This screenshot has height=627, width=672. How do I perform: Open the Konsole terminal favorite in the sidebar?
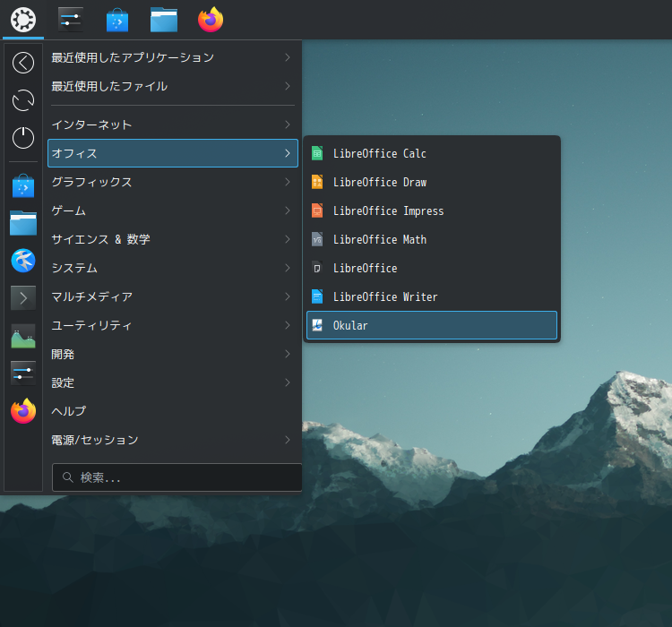[23, 298]
